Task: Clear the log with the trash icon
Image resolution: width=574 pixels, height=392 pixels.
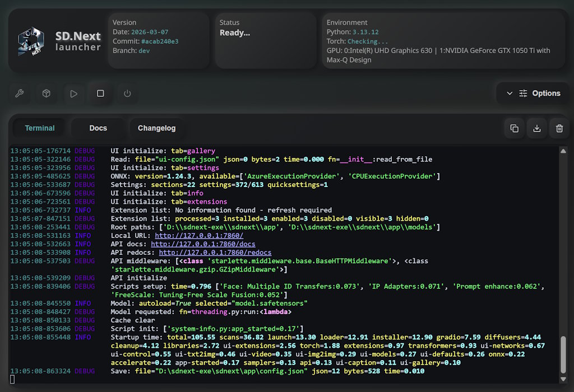Action: [559, 128]
